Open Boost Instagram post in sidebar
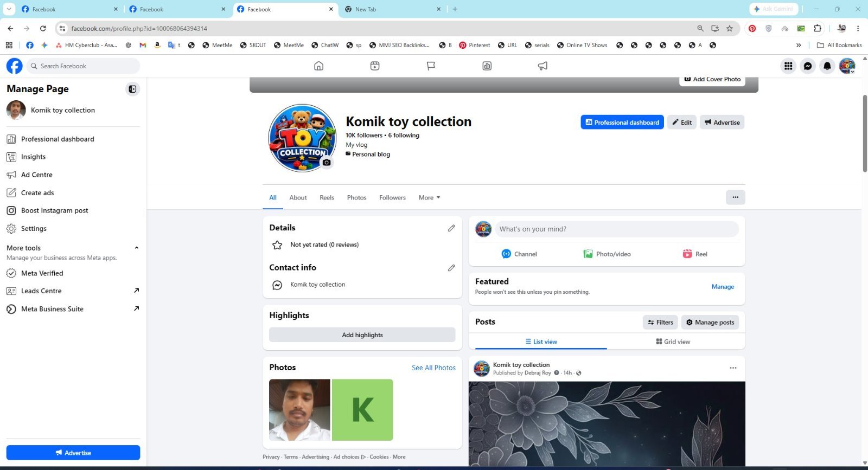This screenshot has height=470, width=868. tap(73, 211)
